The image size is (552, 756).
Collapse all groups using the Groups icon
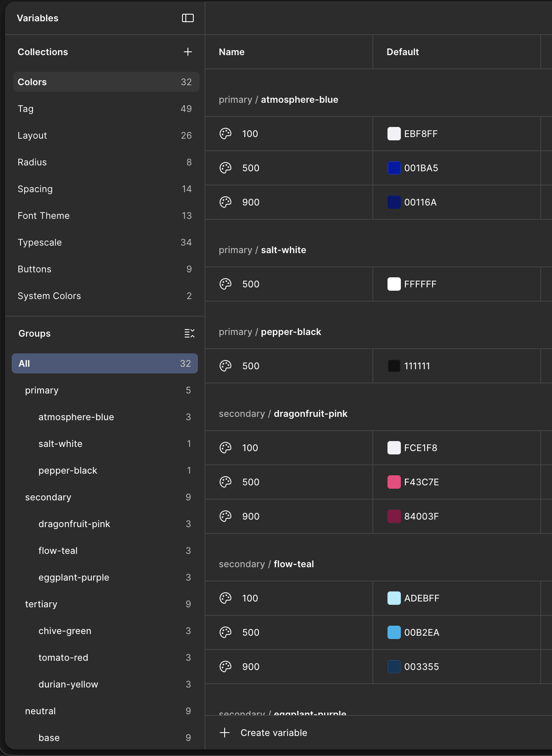(190, 333)
